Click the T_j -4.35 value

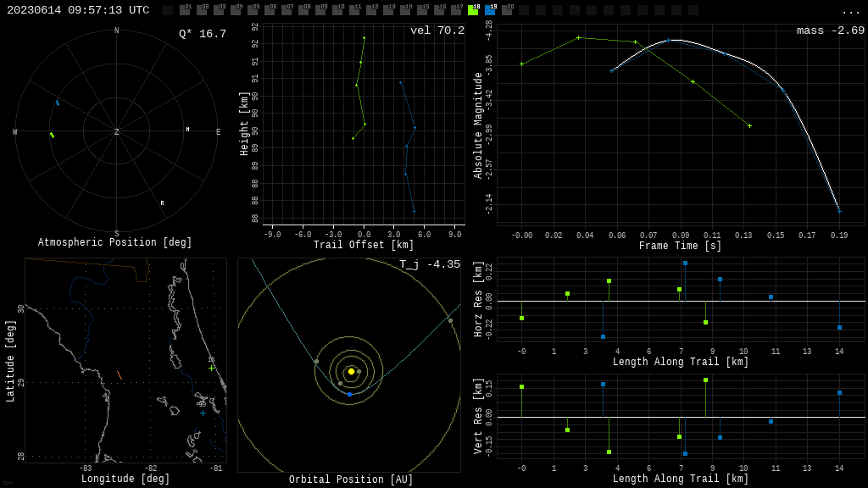coord(430,264)
